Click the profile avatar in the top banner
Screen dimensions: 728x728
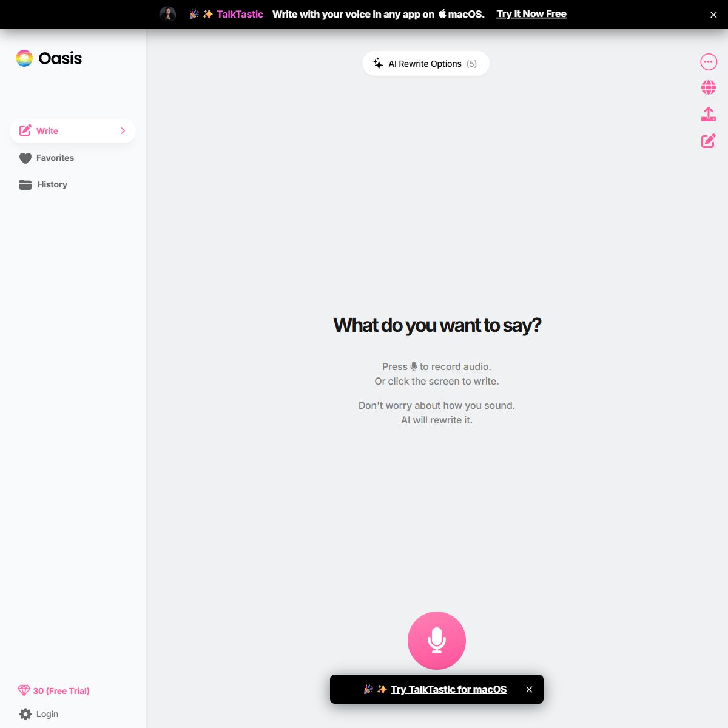[x=167, y=14]
